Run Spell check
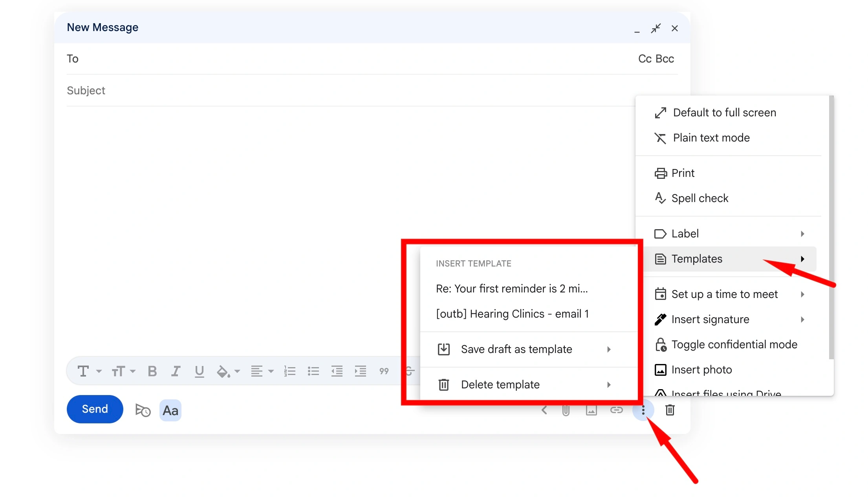The image size is (868, 500). 730,198
